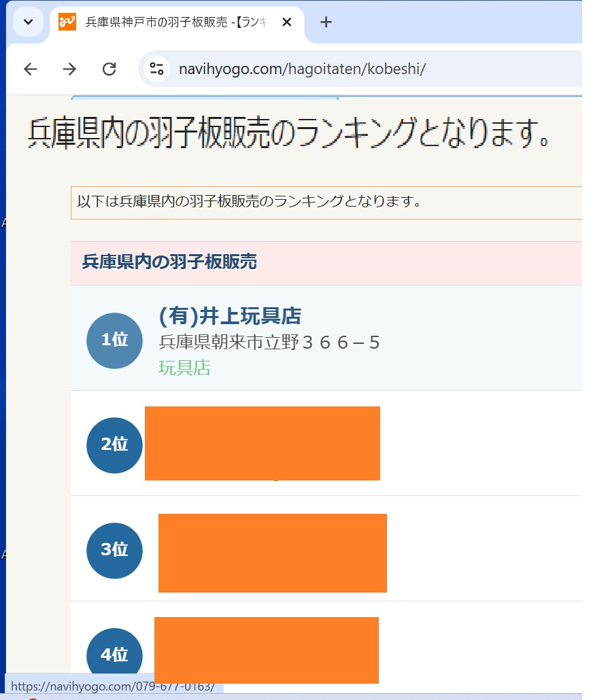608x700 pixels.
Task: Open a new tab with plus button
Action: pos(326,22)
